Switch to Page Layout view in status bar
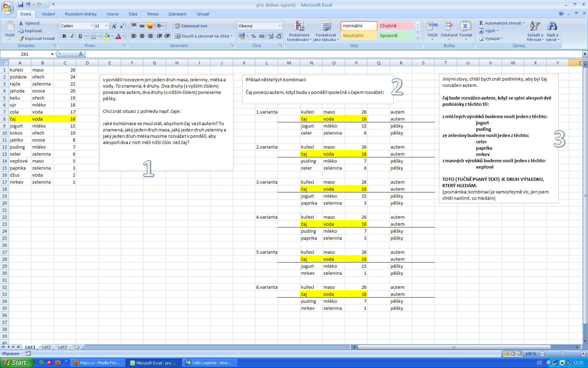 pos(513,354)
